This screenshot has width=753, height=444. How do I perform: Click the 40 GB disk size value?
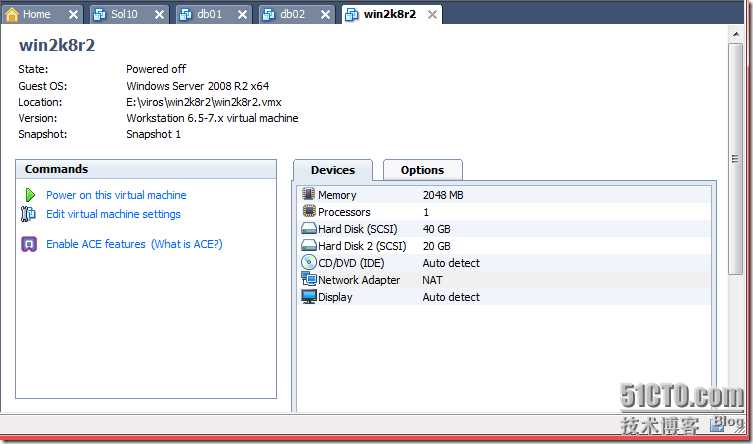437,229
